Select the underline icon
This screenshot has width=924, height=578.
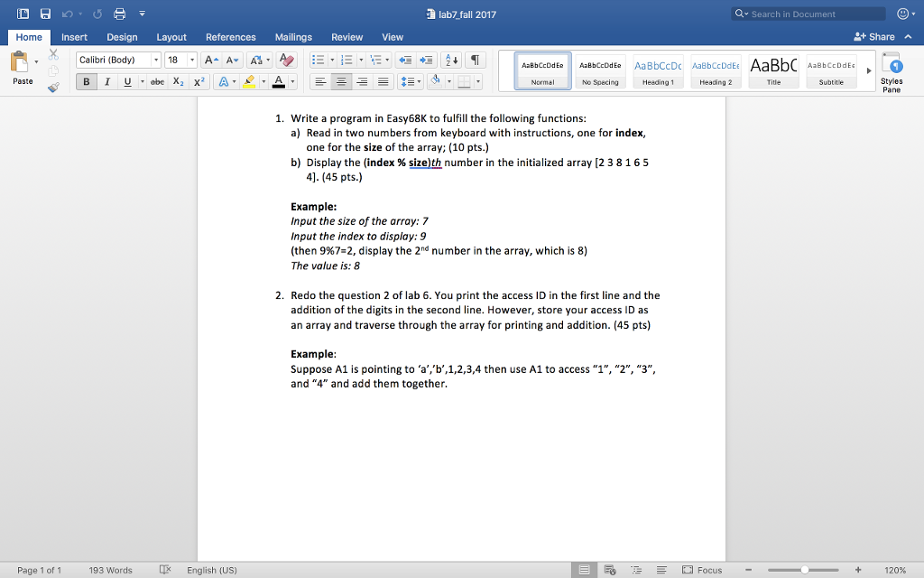126,80
